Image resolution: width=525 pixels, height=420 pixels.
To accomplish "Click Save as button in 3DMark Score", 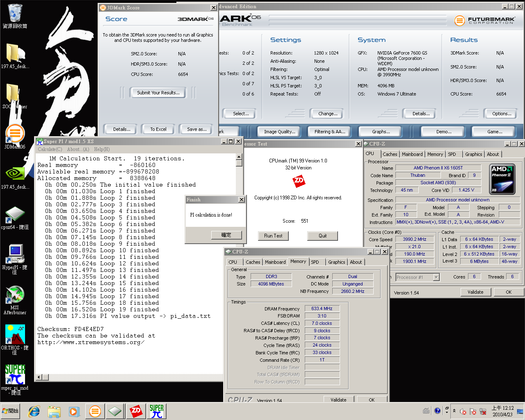I will (x=196, y=129).
